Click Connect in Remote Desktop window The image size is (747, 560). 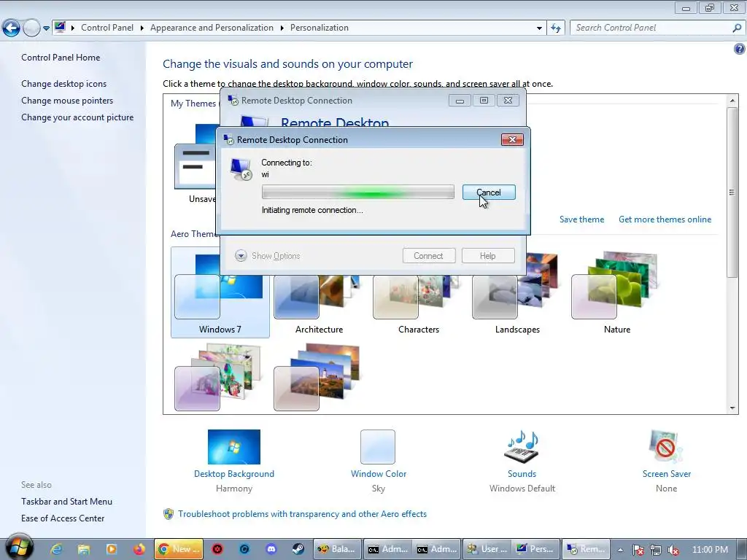(429, 256)
